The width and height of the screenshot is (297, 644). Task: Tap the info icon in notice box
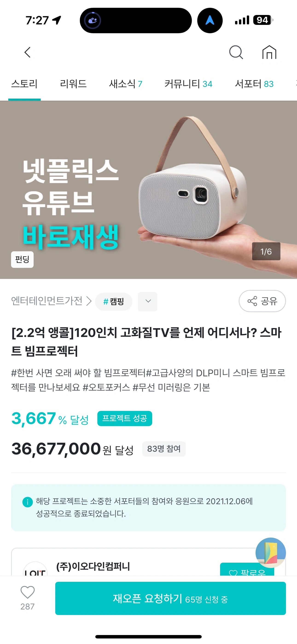(27, 502)
